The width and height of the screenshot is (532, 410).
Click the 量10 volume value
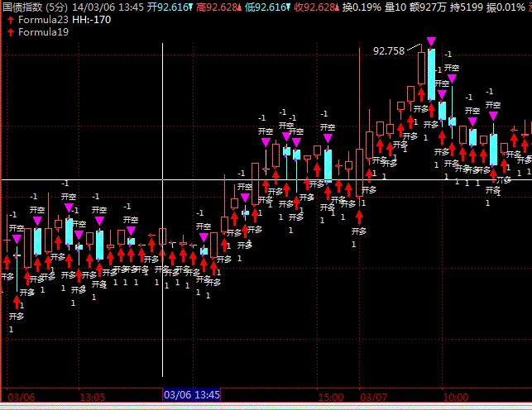(395, 7)
